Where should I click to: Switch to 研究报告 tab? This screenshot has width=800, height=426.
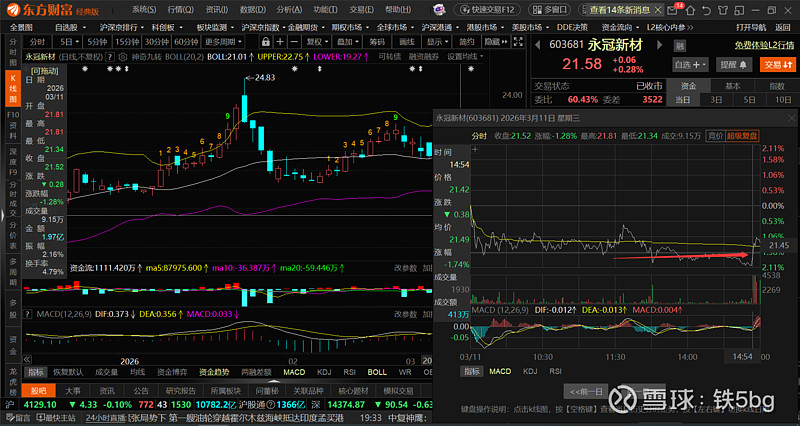[x=180, y=391]
